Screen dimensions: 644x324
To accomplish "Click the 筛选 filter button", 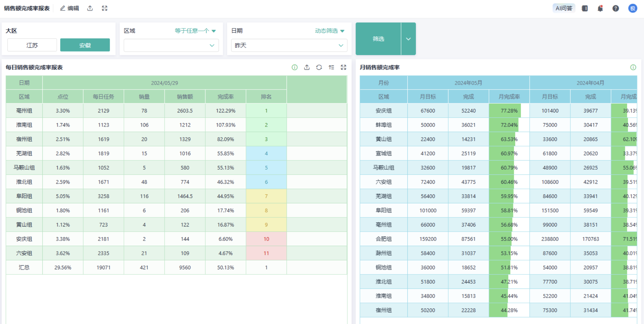I will click(x=378, y=39).
